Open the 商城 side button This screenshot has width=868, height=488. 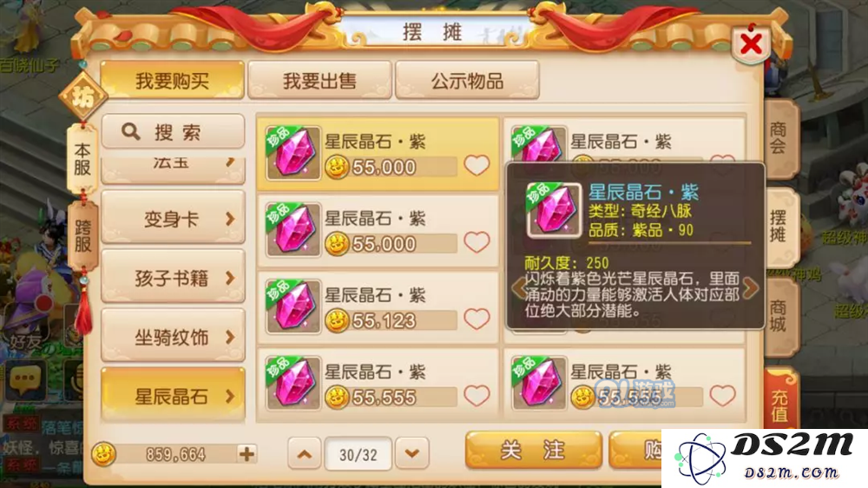pyautogui.click(x=779, y=316)
